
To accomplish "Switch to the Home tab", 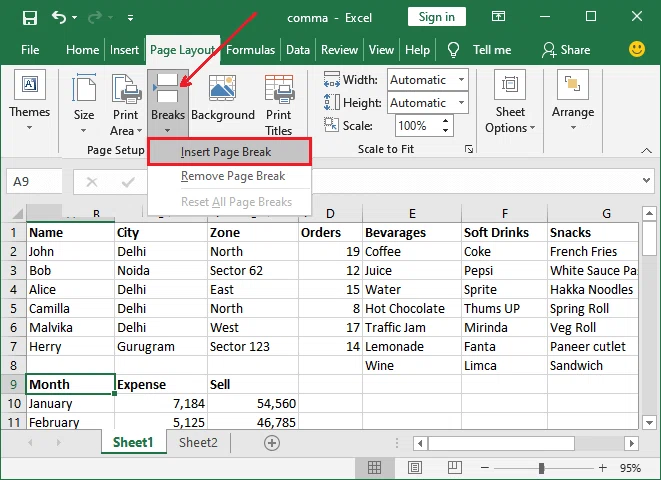I will [x=83, y=50].
